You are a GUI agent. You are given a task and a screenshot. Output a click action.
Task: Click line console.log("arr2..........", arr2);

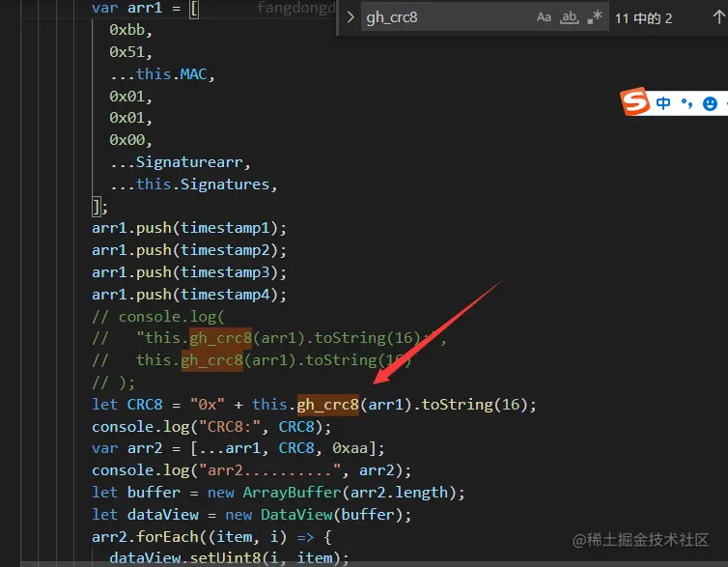[x=252, y=470]
